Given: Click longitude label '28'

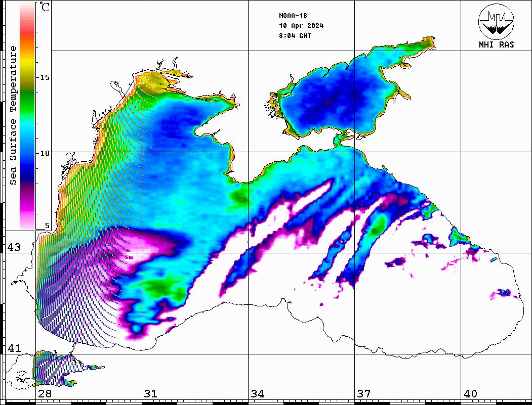Looking at the screenshot, I should [45, 393].
